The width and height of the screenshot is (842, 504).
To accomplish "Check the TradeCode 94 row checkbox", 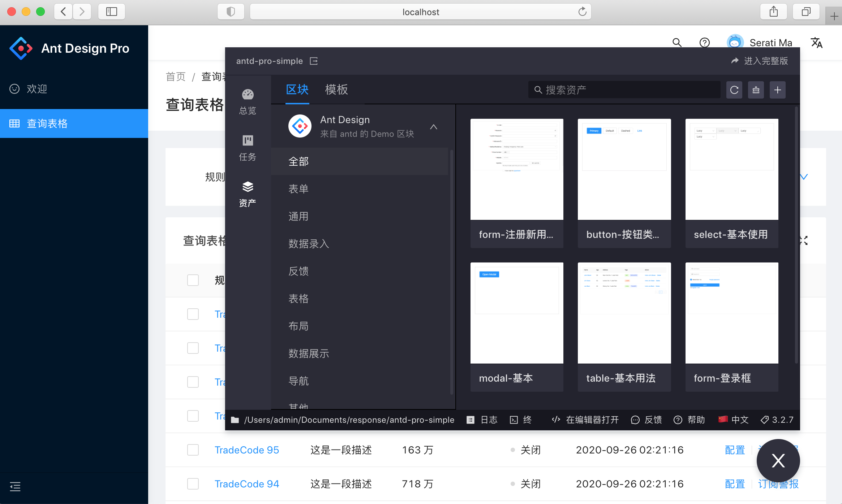I will coord(193,484).
